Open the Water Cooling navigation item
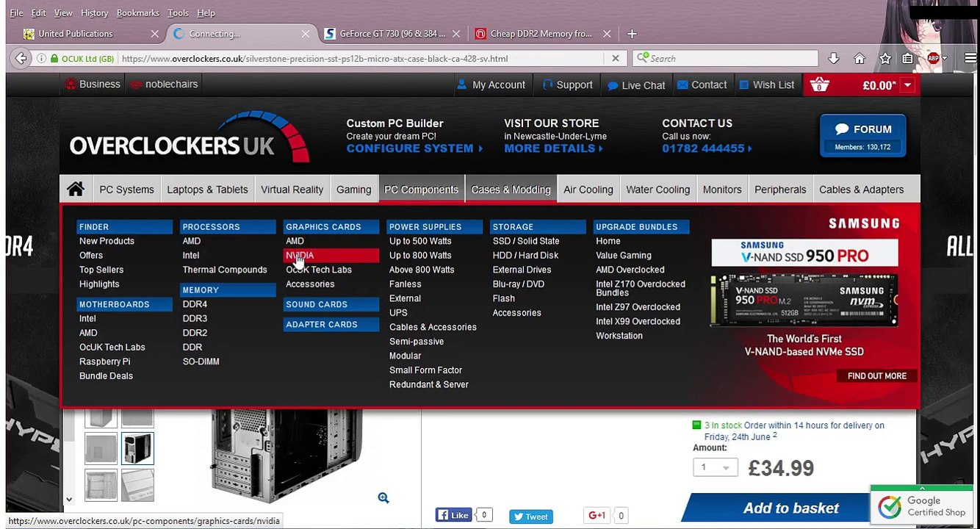This screenshot has width=980, height=529. pos(658,190)
